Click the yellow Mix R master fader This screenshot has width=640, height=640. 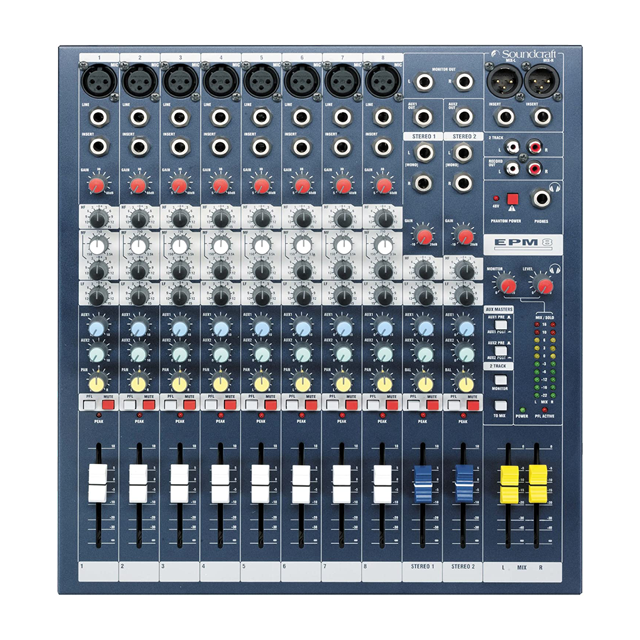click(x=538, y=484)
